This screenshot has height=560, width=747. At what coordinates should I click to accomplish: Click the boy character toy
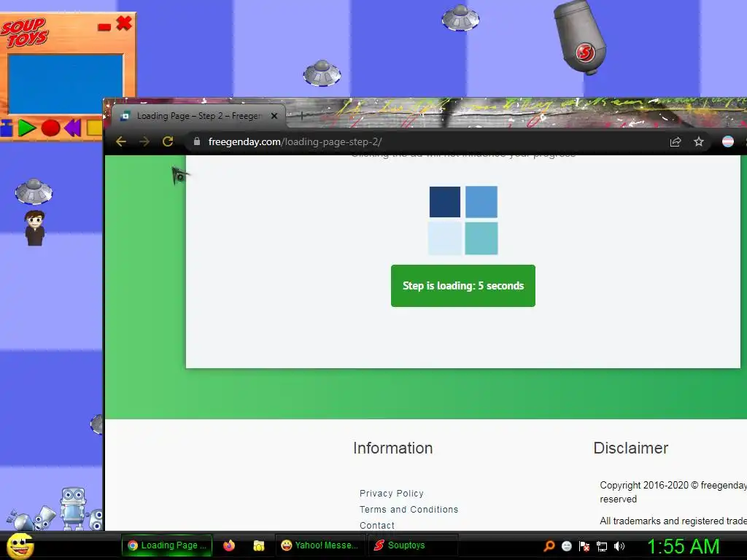click(35, 228)
